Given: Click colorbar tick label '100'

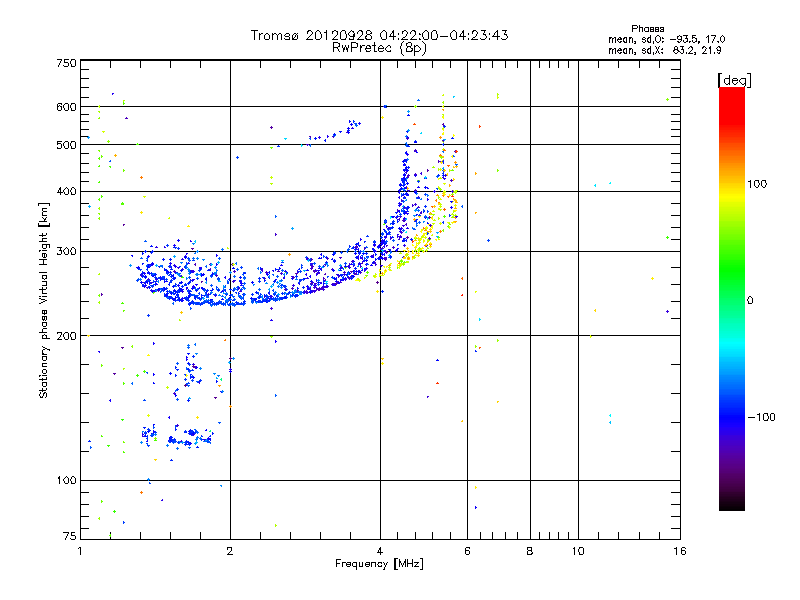Looking at the screenshot, I should [757, 184].
